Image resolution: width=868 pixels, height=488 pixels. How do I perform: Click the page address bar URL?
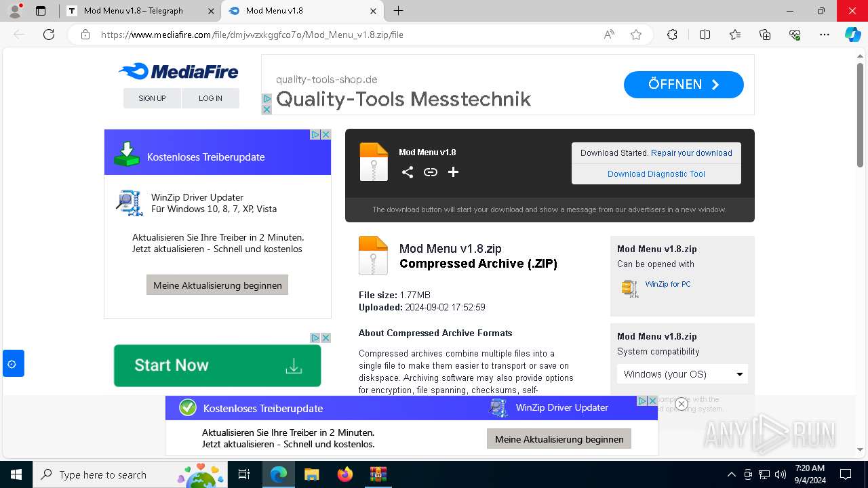coord(252,35)
